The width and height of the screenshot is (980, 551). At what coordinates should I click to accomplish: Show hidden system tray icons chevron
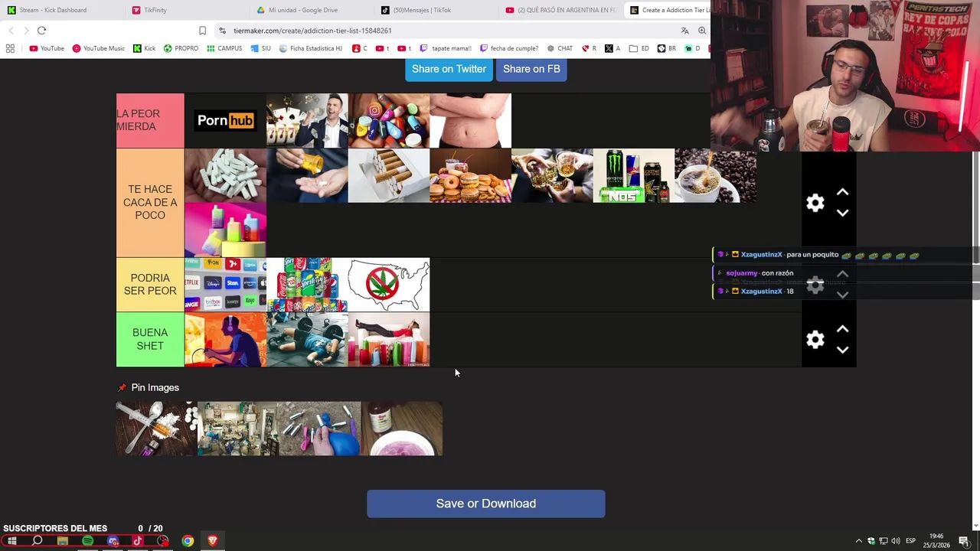[x=858, y=541]
